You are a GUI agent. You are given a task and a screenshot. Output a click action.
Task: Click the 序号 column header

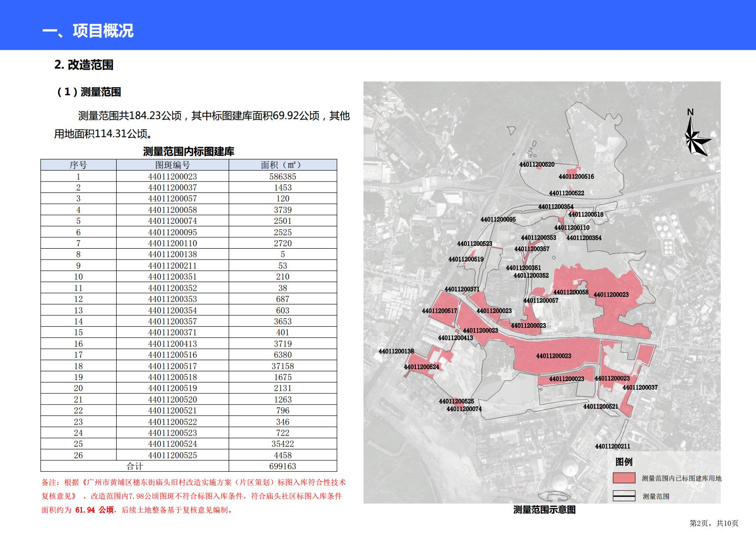point(78,165)
